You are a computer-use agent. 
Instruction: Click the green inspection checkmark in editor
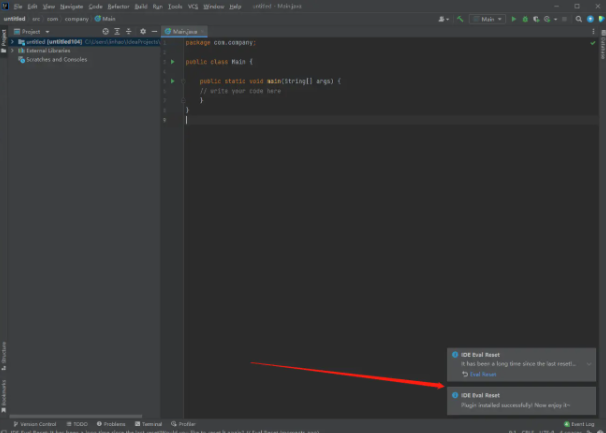pos(593,43)
